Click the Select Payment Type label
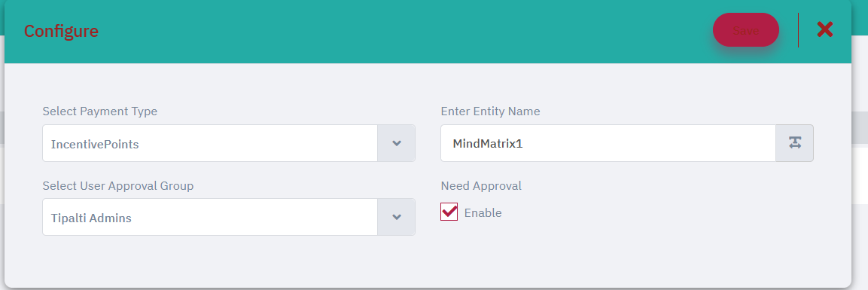 click(x=99, y=111)
